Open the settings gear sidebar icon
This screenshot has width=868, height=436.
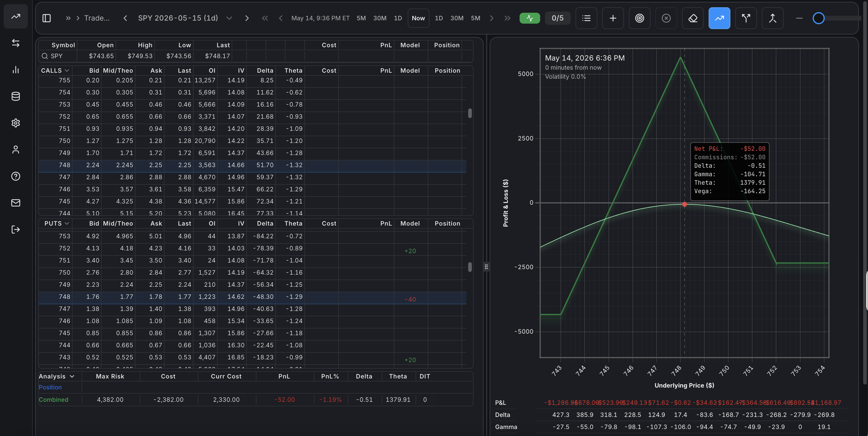pyautogui.click(x=15, y=123)
